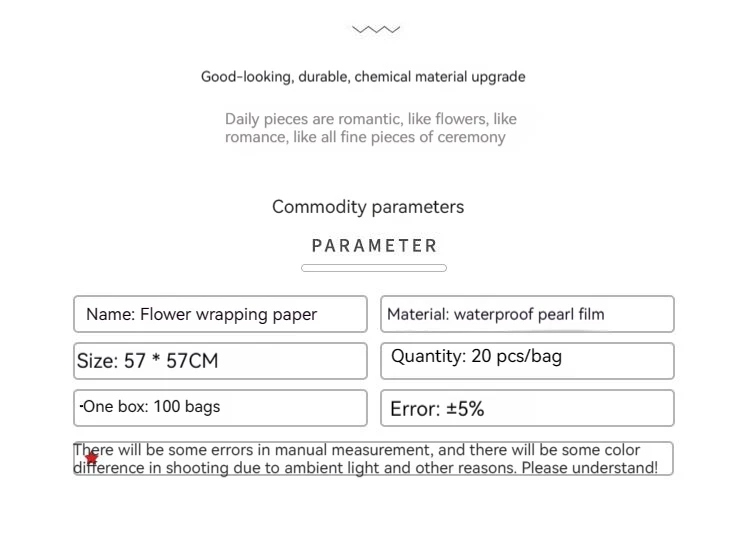Click the red star icon
This screenshot has width=750, height=535.
click(92, 459)
